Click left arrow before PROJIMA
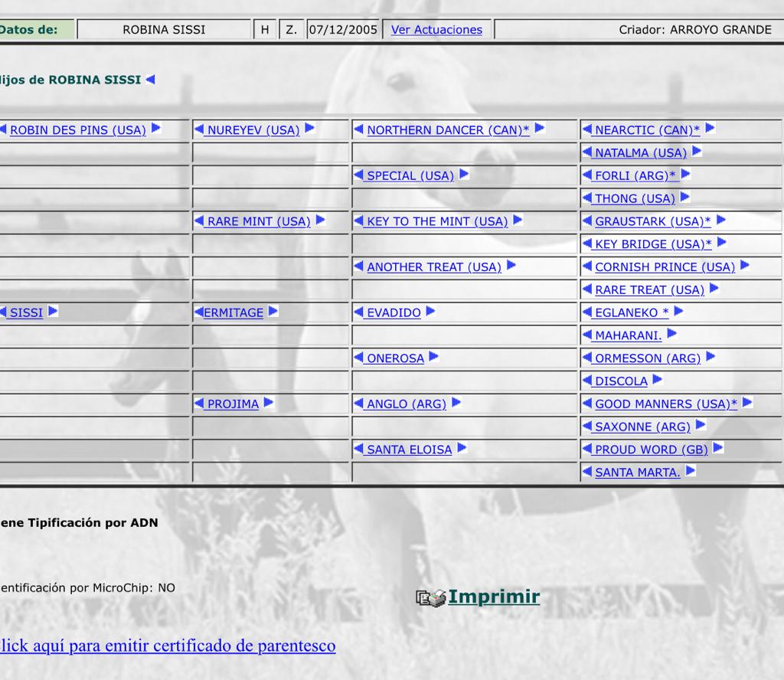784x680 pixels. 199,404
